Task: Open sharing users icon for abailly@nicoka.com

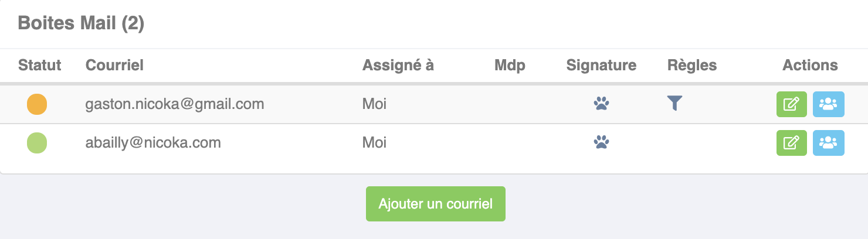Action: 828,143
